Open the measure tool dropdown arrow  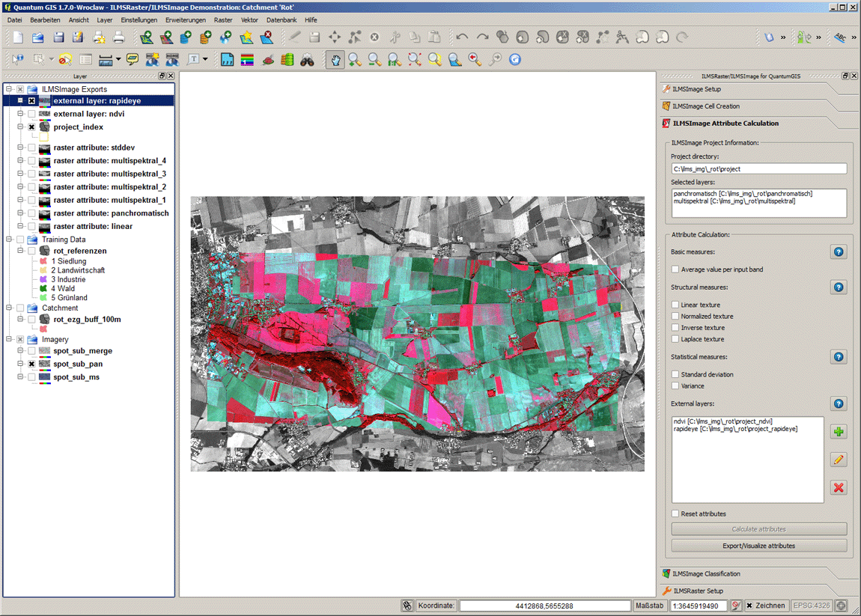click(118, 60)
